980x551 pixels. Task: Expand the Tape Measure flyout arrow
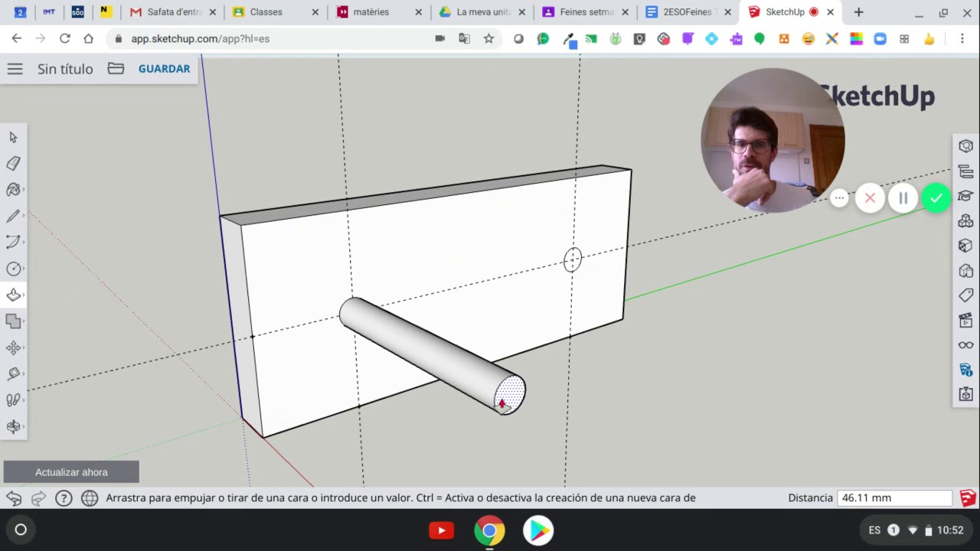tap(24, 374)
